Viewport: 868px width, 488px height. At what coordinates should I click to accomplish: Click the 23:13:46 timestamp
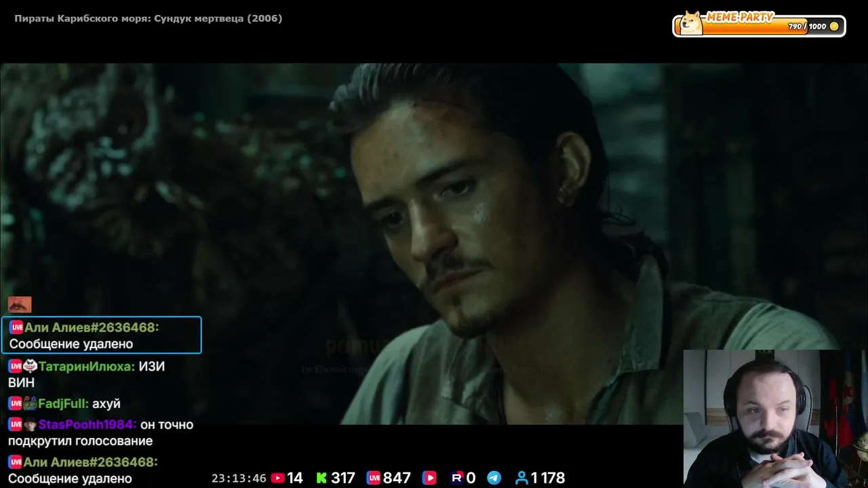pyautogui.click(x=239, y=479)
